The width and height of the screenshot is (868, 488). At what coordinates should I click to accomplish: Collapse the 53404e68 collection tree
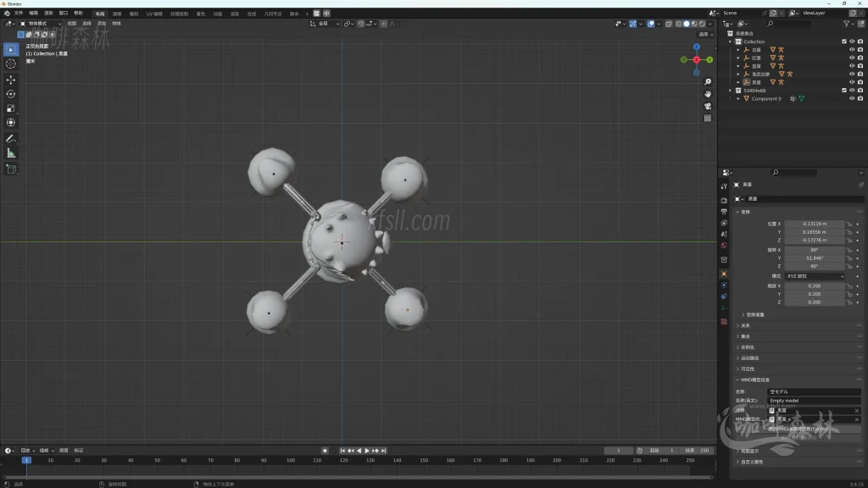(x=731, y=91)
